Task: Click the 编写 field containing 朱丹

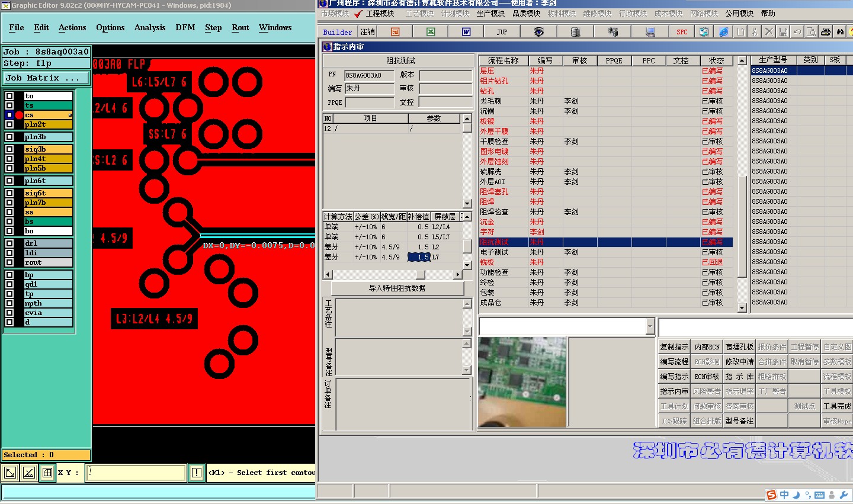Action: click(369, 88)
